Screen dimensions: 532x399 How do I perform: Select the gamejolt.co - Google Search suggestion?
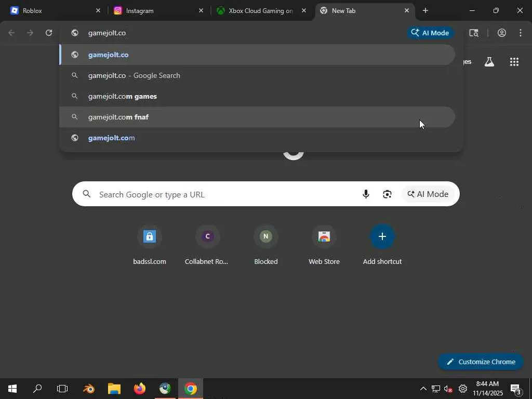point(257,75)
